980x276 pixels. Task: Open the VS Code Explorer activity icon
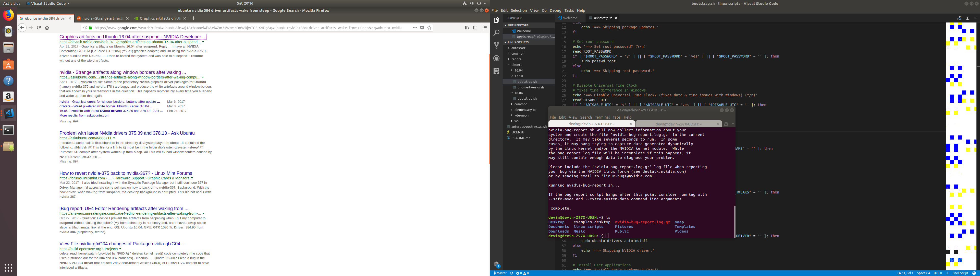tap(496, 20)
